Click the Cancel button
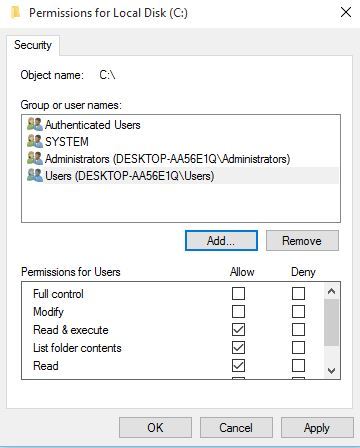The image size is (360, 448). pos(236,427)
